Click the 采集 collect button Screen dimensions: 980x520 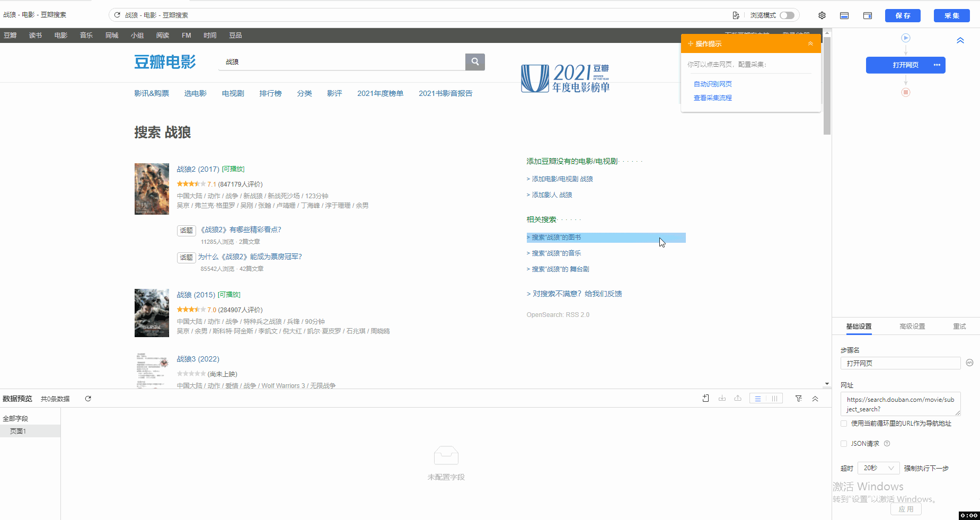tap(951, 15)
